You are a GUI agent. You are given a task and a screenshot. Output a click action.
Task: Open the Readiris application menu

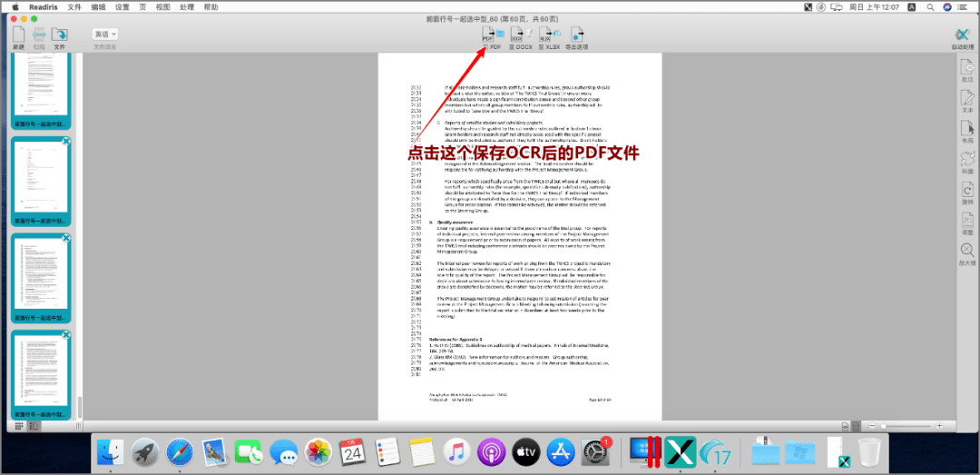(x=44, y=7)
